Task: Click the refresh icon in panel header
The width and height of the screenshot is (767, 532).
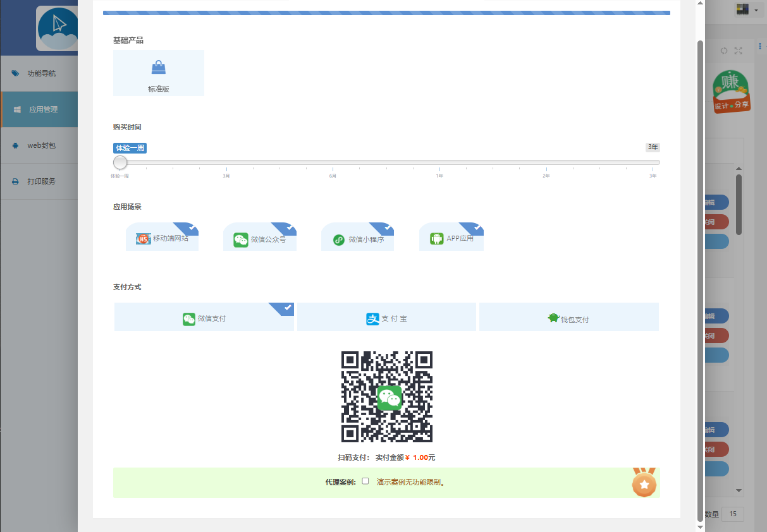Action: pos(724,51)
